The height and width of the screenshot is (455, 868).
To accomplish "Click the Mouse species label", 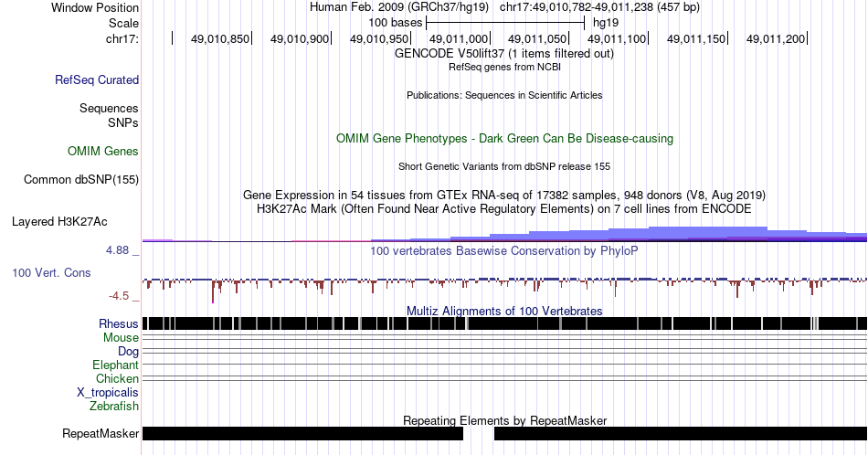I will (x=121, y=338).
